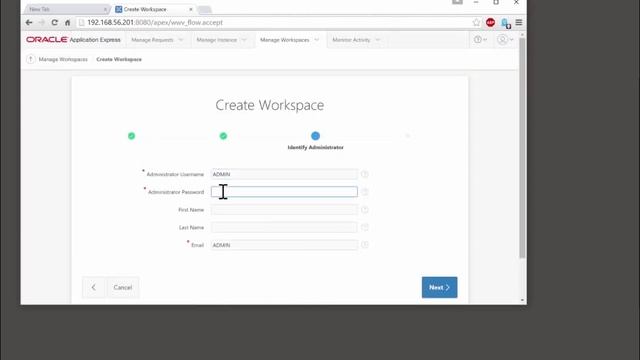The image size is (640, 360).
Task: Open the browser home icon
Action: (x=68, y=23)
